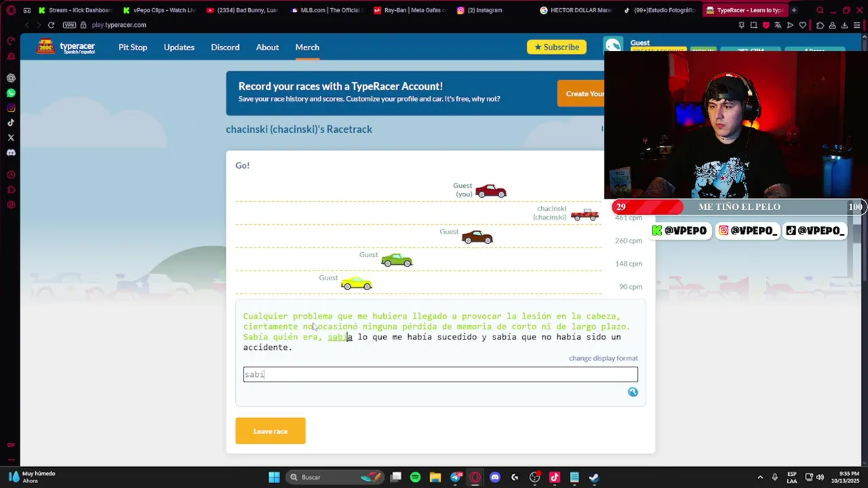This screenshot has height=488, width=868.
Task: Open the Easy Setup menu icon
Action: tap(857, 25)
